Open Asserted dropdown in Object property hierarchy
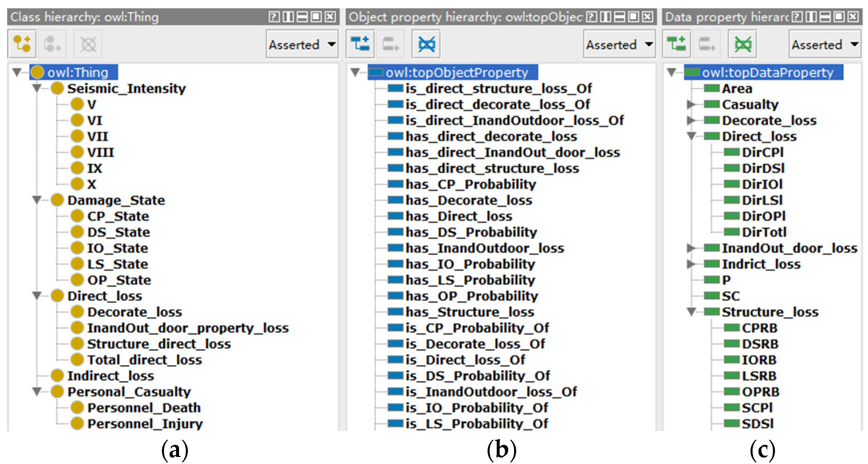Screen dimensions: 868x464 tap(619, 44)
